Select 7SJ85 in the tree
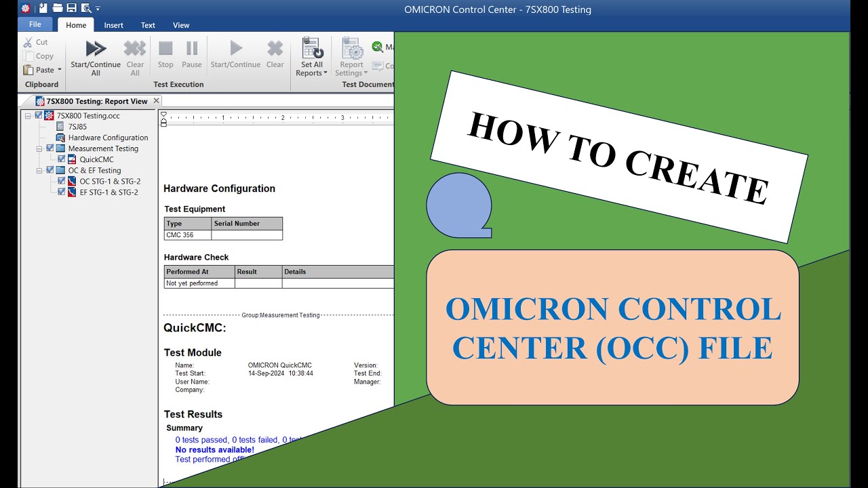 [77, 127]
